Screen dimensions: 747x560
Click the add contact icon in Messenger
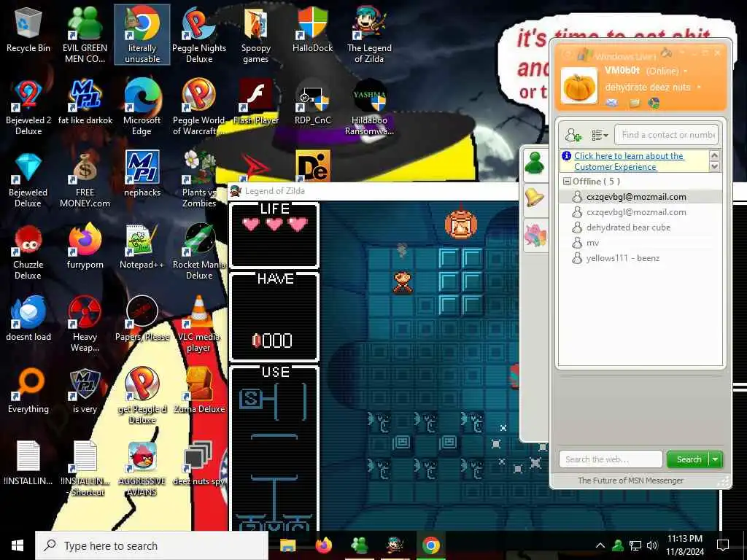[x=573, y=135]
